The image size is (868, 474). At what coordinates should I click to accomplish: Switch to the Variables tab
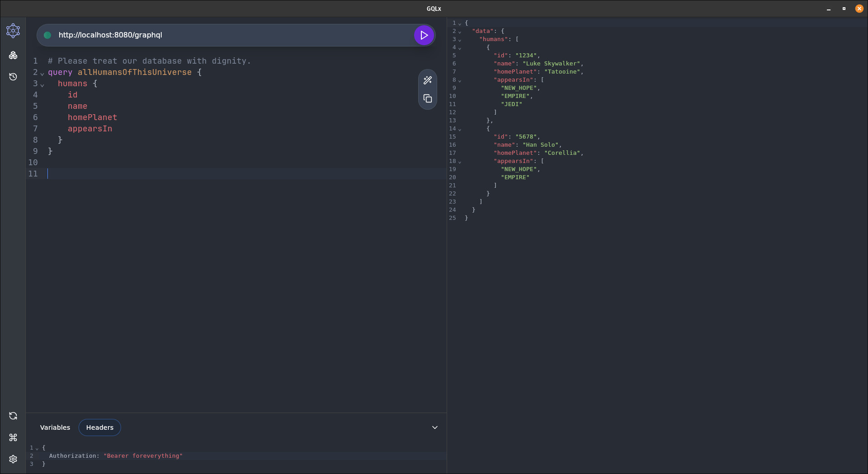[x=55, y=428]
